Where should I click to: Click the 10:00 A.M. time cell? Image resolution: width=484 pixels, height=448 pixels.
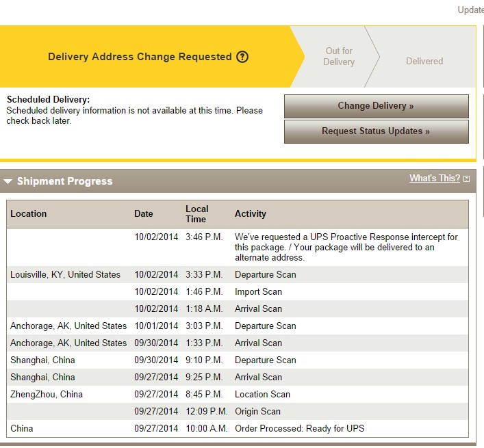coord(206,429)
